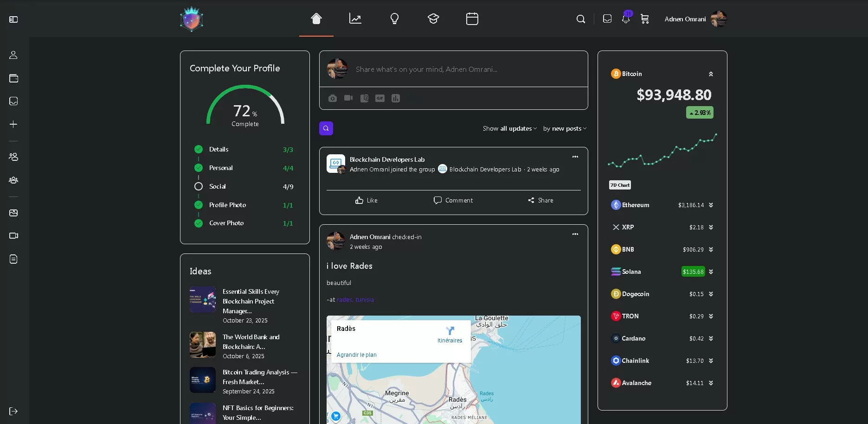Image resolution: width=868 pixels, height=424 pixels.
Task: Switch to the Home tab
Action: 316,19
